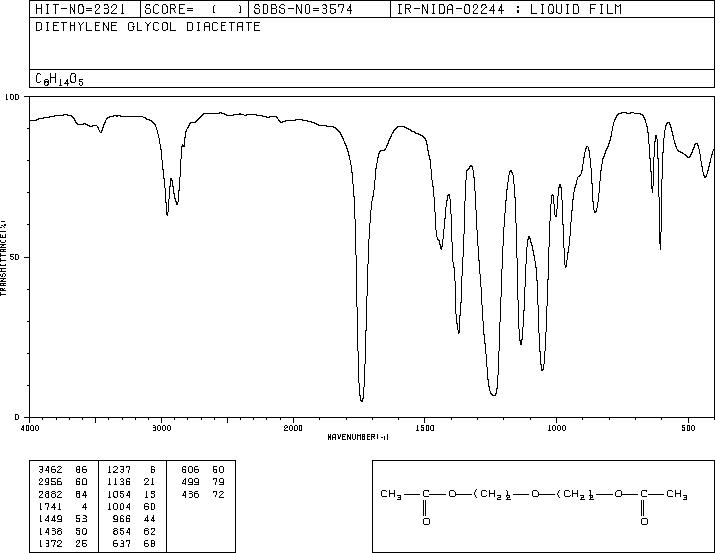Select the SCORE= ( ) header field
This screenshot has width=715, height=553.
coord(194,9)
